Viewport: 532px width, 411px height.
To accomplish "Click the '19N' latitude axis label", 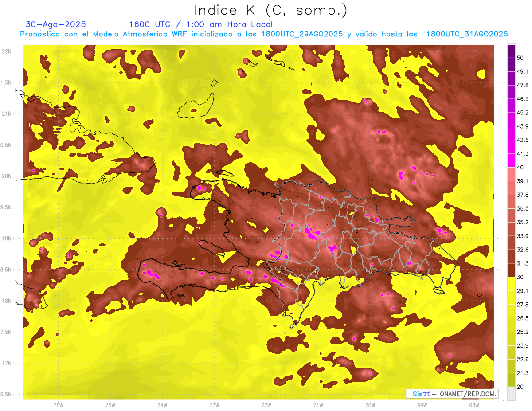I will tap(7, 238).
